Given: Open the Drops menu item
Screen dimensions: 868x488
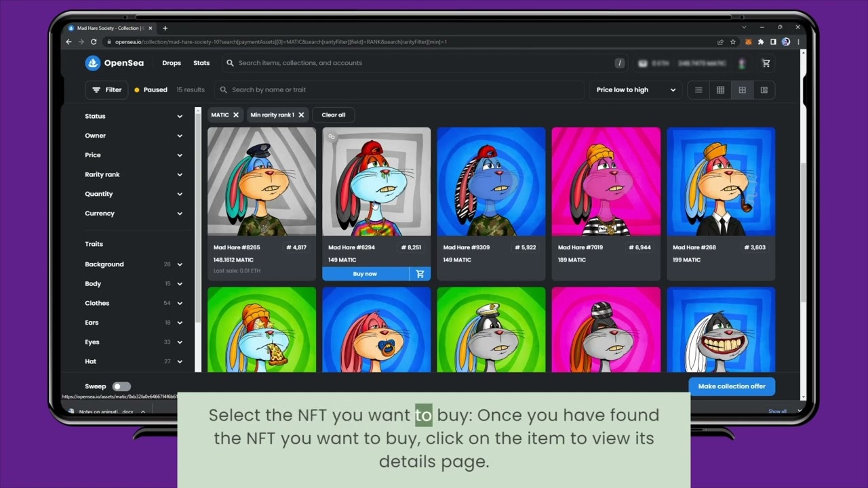Looking at the screenshot, I should tap(172, 63).
